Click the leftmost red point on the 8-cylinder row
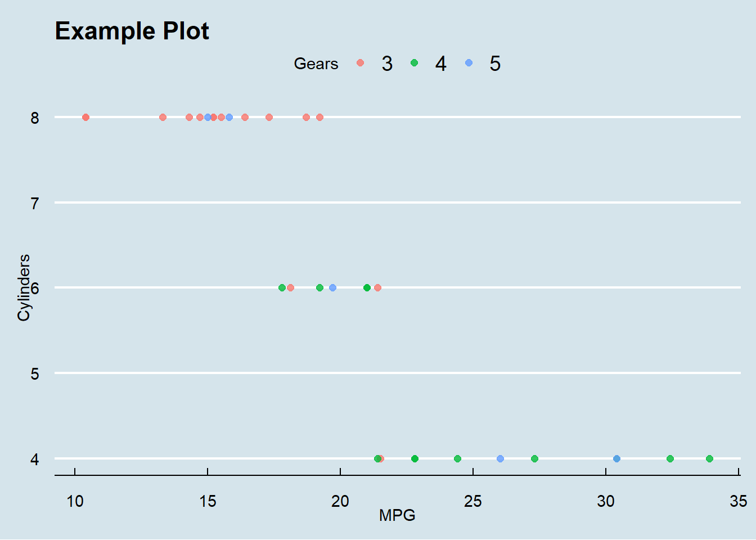Screen dimensions: 756x540 click(x=85, y=118)
